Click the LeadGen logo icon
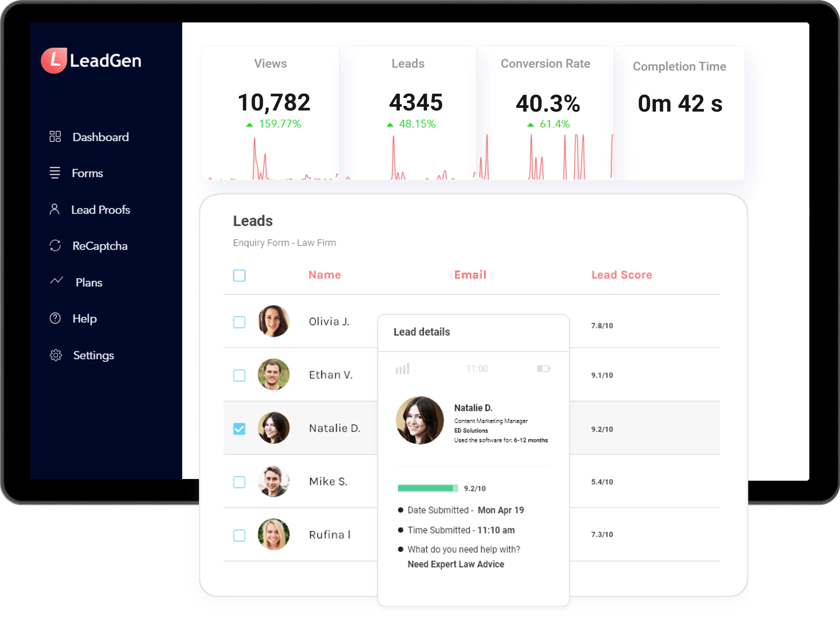This screenshot has height=617, width=840. (55, 60)
